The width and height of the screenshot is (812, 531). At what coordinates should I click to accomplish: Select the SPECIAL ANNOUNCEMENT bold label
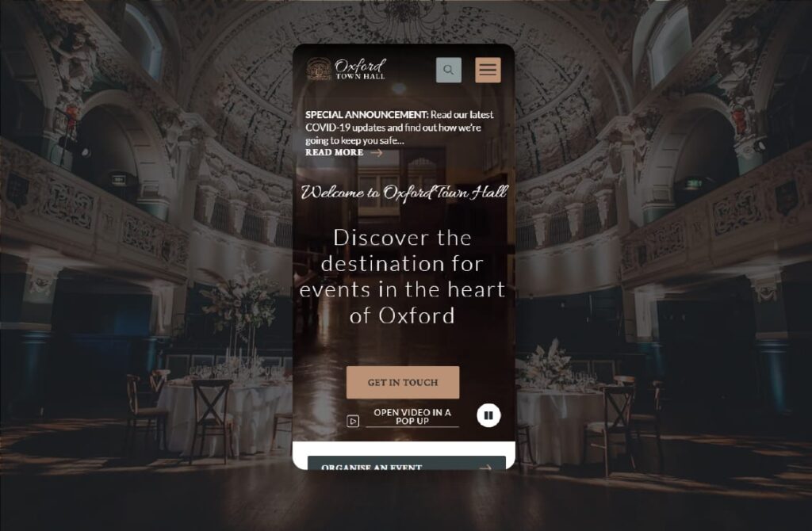pos(366,115)
